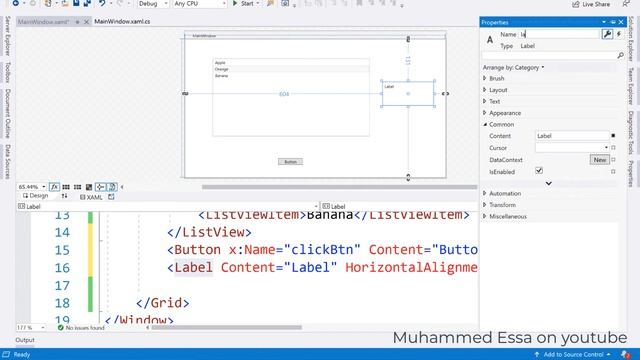640x360 pixels.
Task: Open the Output tab at the bottom
Action: [x=25, y=340]
